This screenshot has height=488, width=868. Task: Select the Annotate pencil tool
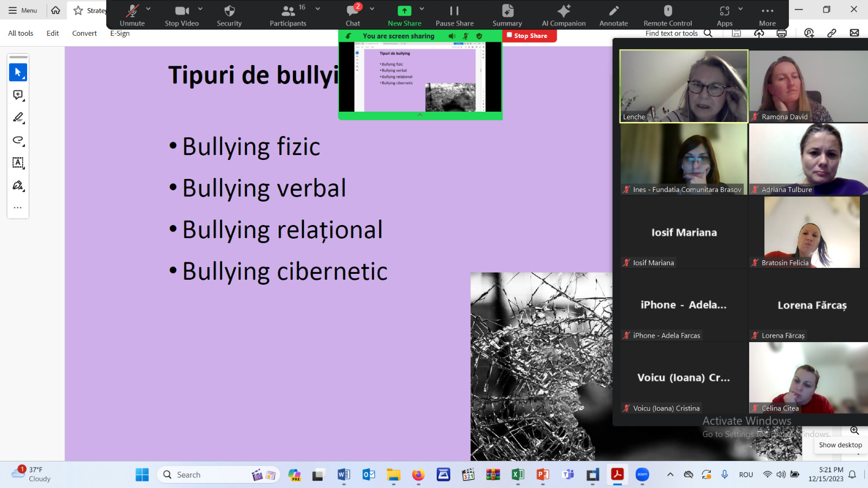pyautogui.click(x=614, y=15)
